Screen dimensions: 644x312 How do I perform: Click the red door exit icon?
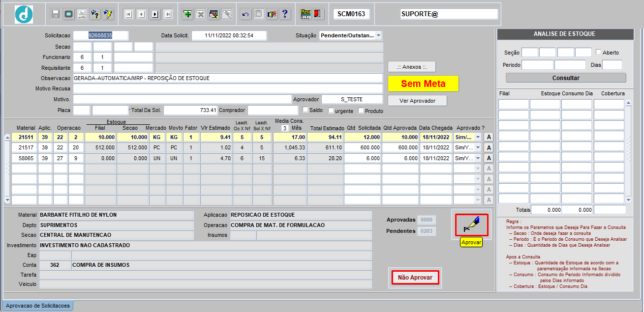coord(318,14)
